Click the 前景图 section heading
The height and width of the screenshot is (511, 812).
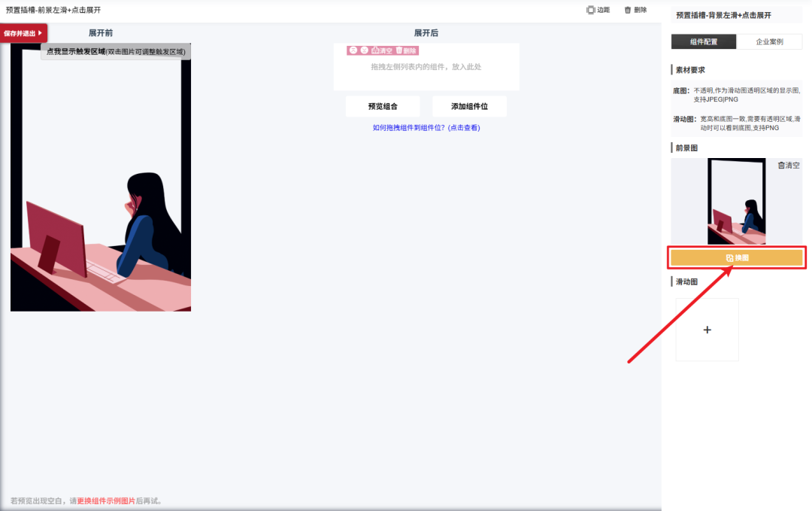tap(686, 148)
